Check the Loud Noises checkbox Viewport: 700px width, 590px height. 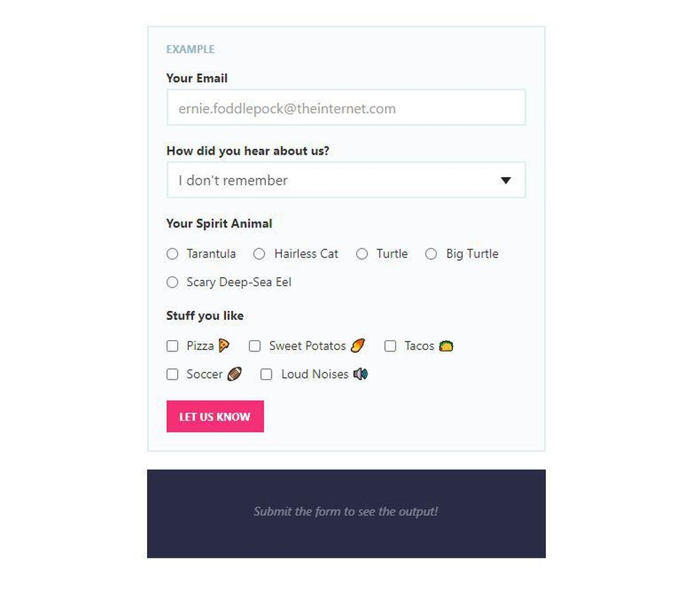click(266, 374)
